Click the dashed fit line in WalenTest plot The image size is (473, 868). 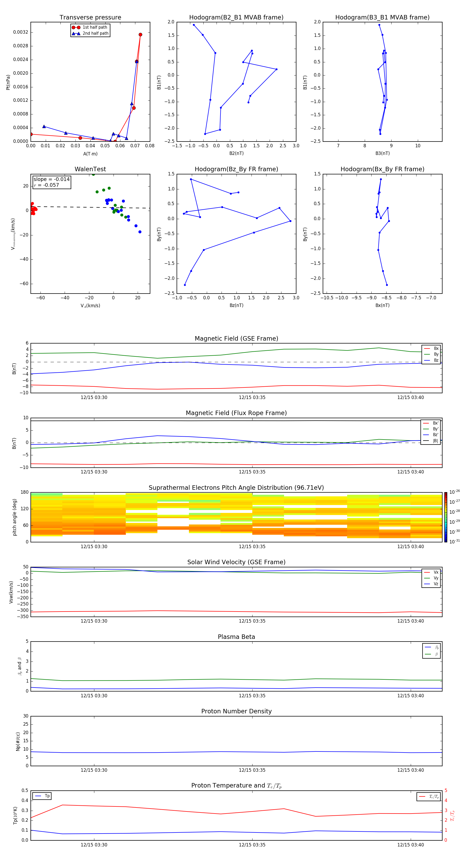[90, 207]
